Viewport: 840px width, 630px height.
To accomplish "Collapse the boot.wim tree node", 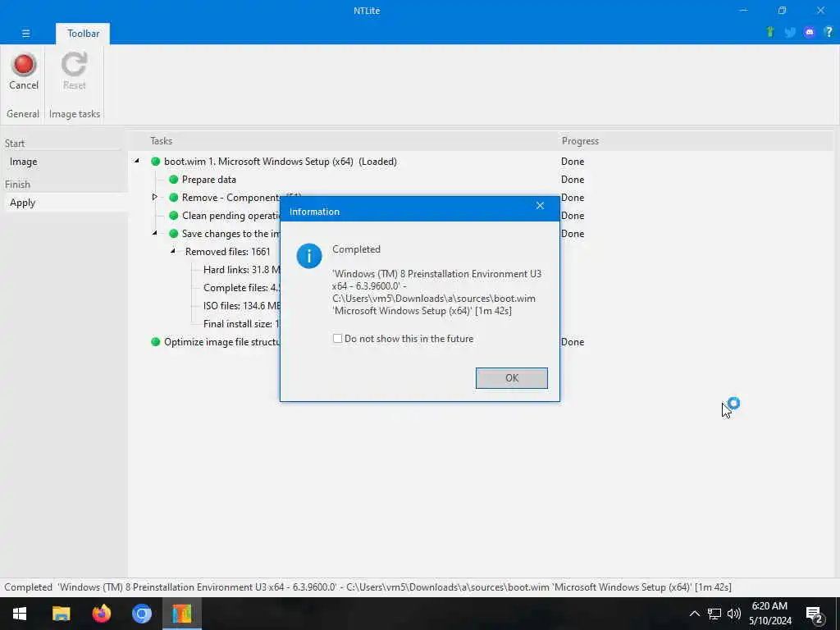I will pos(137,161).
